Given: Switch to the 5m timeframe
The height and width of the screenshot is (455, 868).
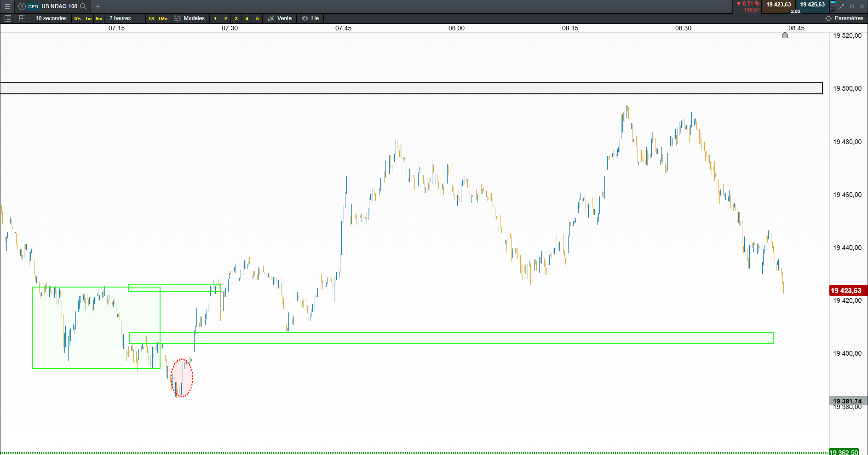Looking at the screenshot, I should tap(99, 19).
